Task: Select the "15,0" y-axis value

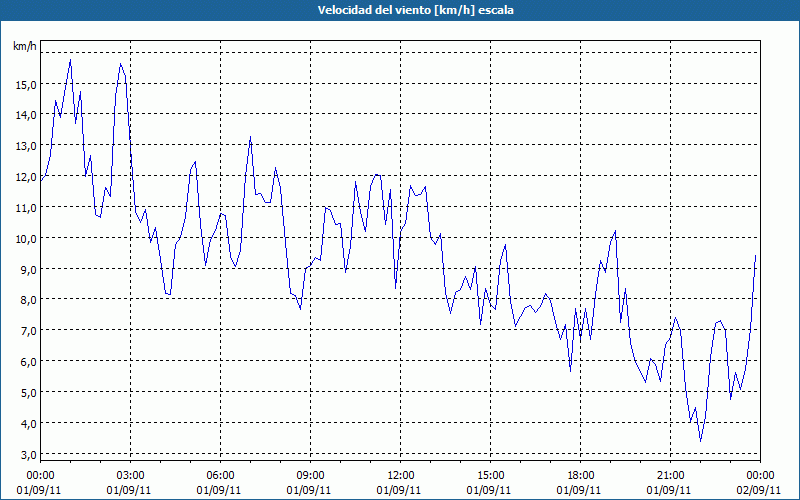Action: pos(26,85)
